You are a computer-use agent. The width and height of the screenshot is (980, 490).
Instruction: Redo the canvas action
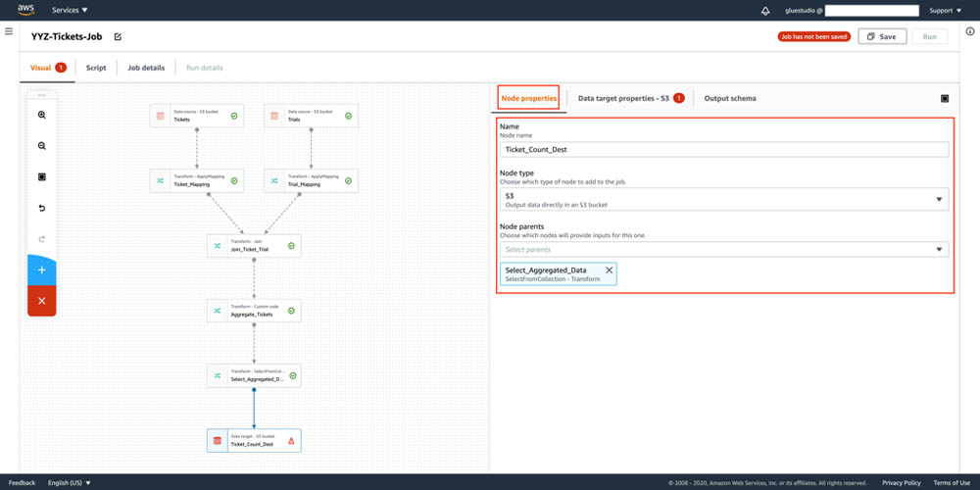[42, 239]
